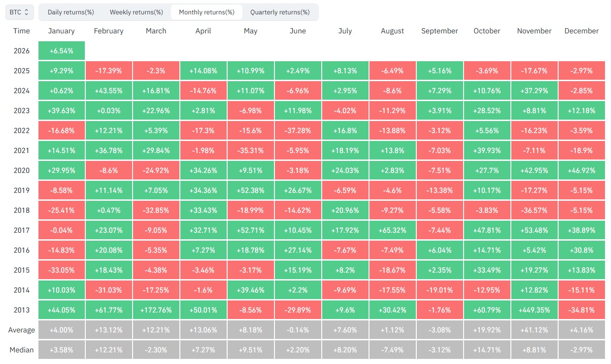Image resolution: width=611 pixels, height=364 pixels.
Task: Switch to Weekly returns(%) tab
Action: pyautogui.click(x=136, y=12)
